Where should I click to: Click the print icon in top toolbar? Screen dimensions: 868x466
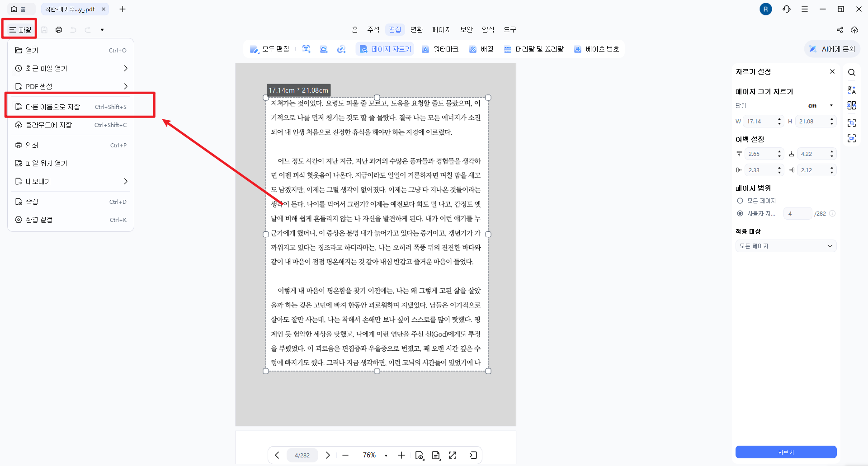[59, 30]
